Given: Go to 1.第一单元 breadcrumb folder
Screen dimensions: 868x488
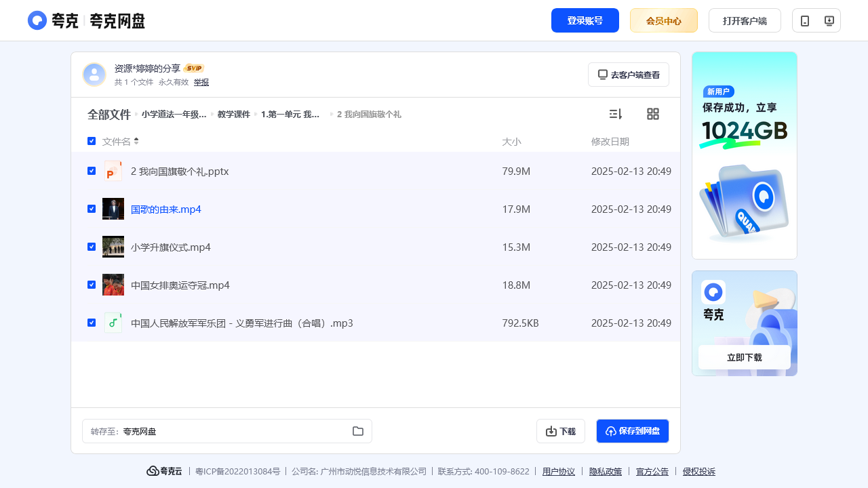Looking at the screenshot, I should pyautogui.click(x=291, y=115).
